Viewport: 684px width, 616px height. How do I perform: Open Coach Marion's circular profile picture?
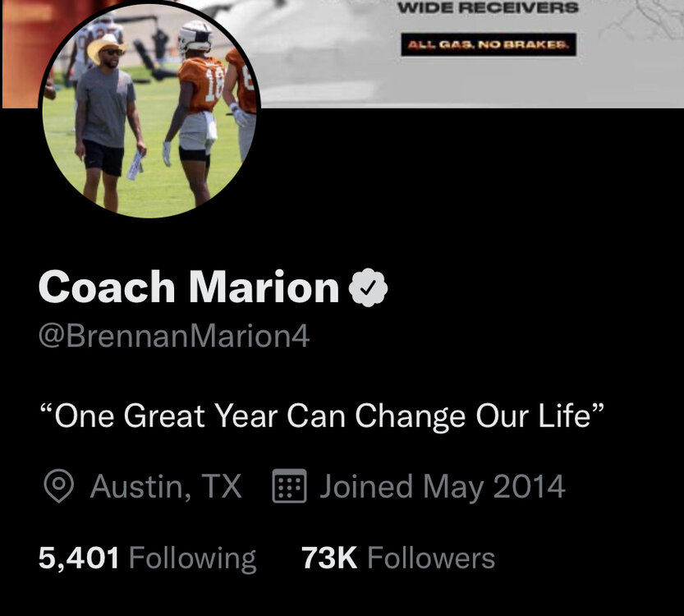[149, 108]
